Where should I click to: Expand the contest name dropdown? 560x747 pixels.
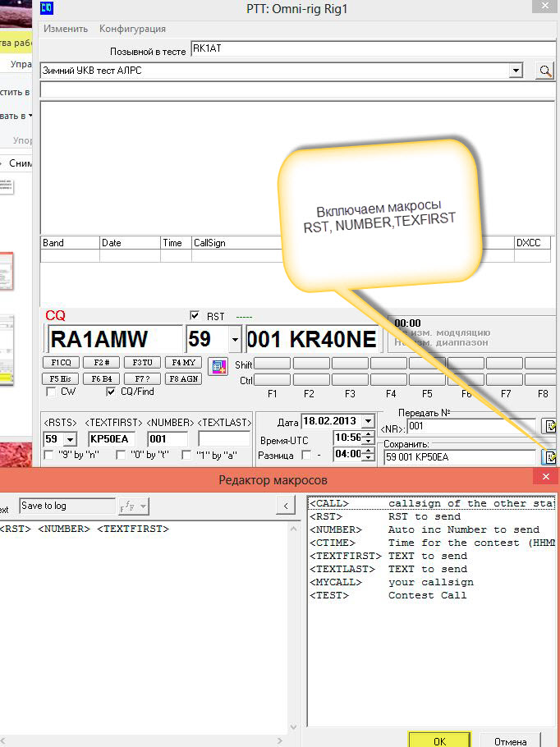coord(516,71)
